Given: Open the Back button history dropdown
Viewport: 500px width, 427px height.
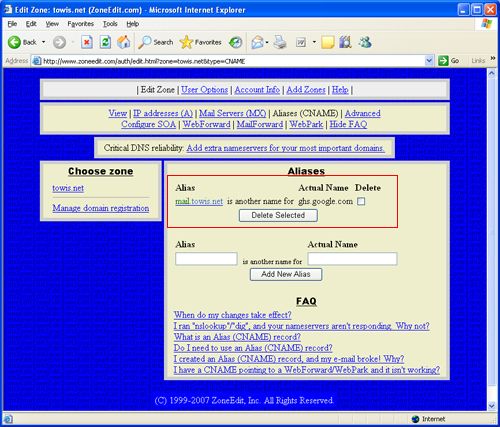Looking at the screenshot, I should click(43, 42).
